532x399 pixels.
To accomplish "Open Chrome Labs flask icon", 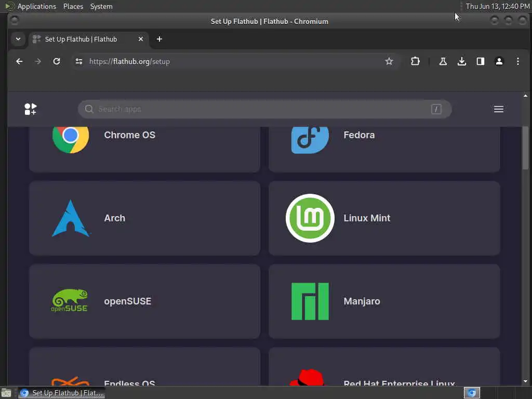I will (443, 61).
